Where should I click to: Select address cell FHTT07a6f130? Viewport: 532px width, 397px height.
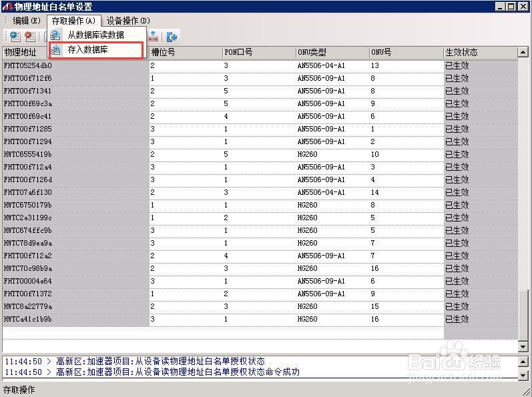pos(76,192)
